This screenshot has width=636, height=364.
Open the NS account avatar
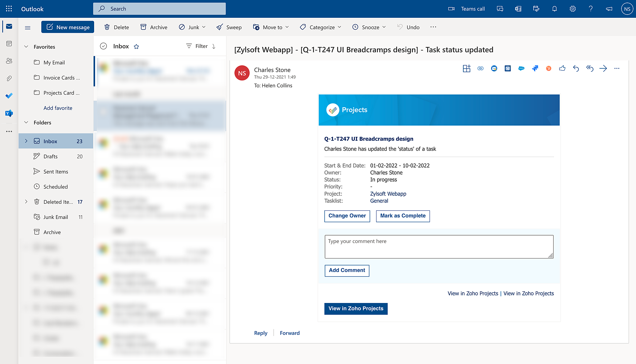click(x=627, y=9)
